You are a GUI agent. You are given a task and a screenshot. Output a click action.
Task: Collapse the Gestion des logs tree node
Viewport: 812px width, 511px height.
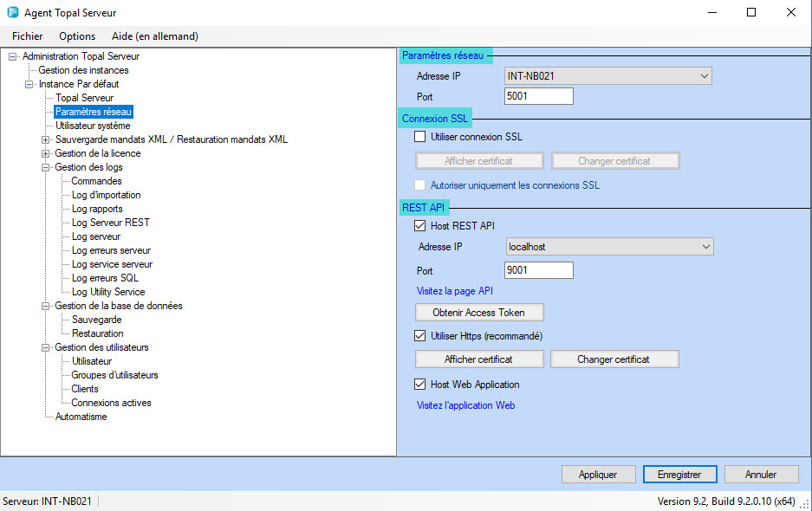45,167
